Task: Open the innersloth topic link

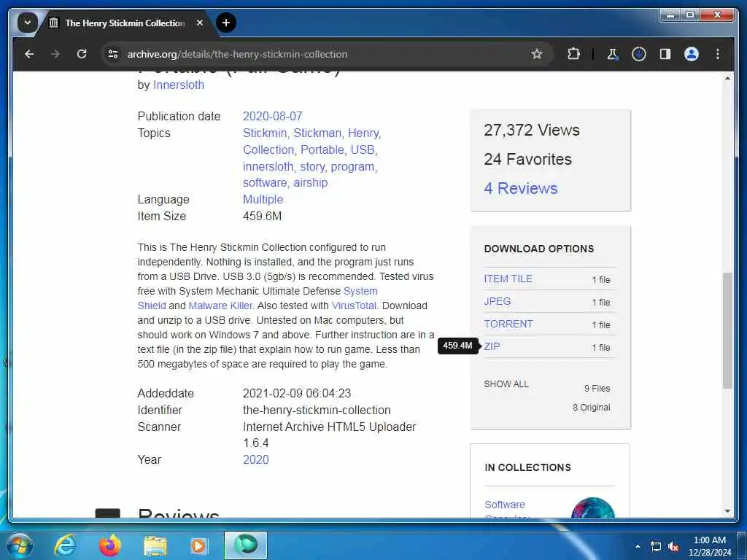Action: pos(268,167)
